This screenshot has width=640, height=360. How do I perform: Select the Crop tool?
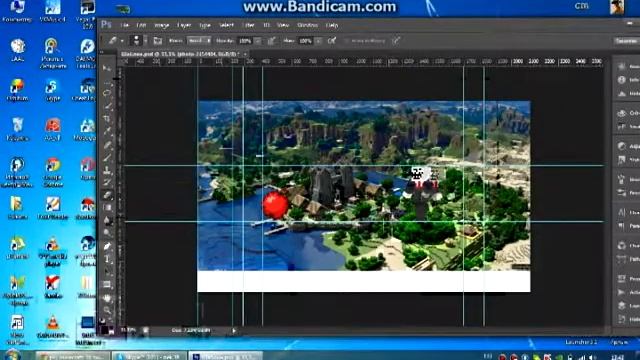click(107, 119)
